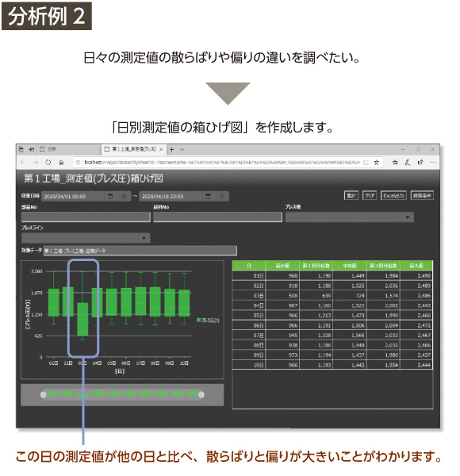Open browser tab list chevron

[182, 149]
